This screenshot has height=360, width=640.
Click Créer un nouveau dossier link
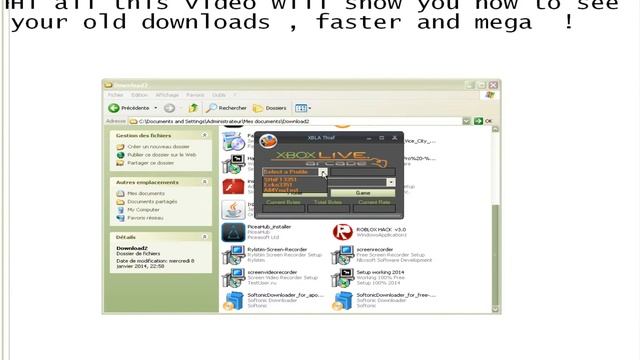[x=158, y=147]
